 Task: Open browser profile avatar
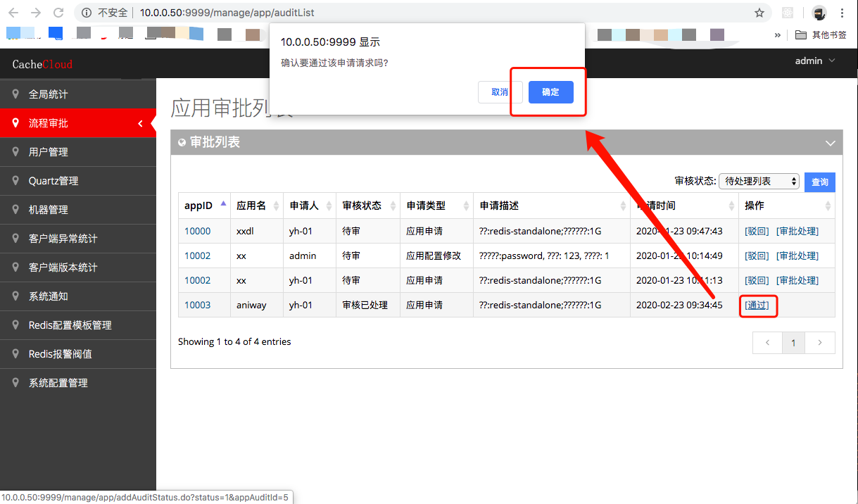[x=819, y=13]
